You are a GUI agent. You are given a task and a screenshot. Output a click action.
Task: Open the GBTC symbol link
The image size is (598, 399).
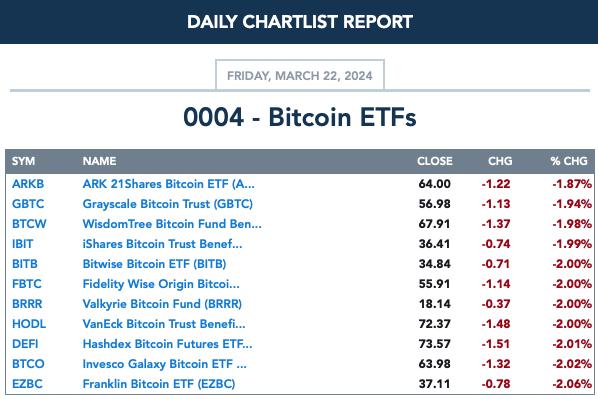click(28, 204)
